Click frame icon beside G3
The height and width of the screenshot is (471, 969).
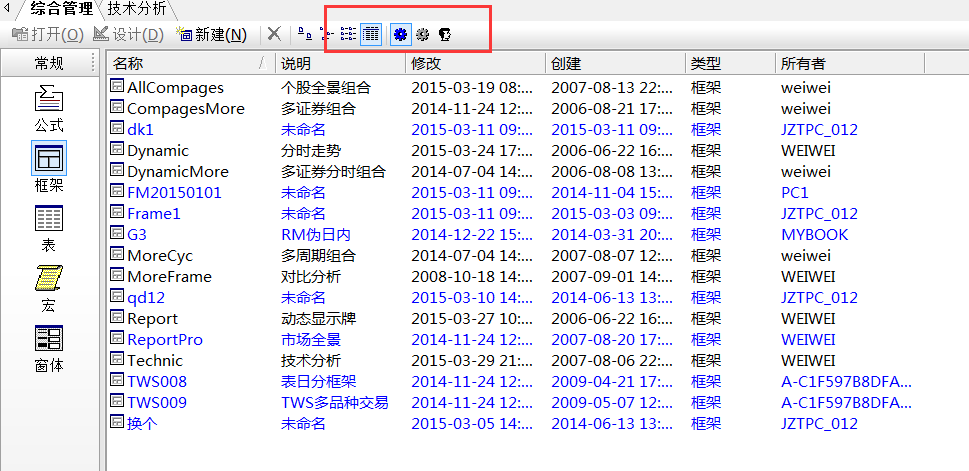(x=117, y=233)
